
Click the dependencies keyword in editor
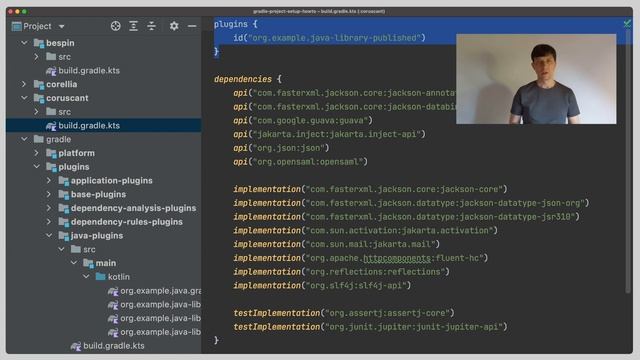[x=243, y=79]
